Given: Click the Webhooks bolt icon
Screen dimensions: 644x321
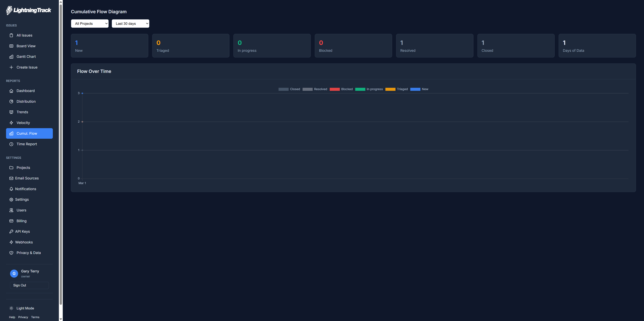Looking at the screenshot, I should coord(11,242).
